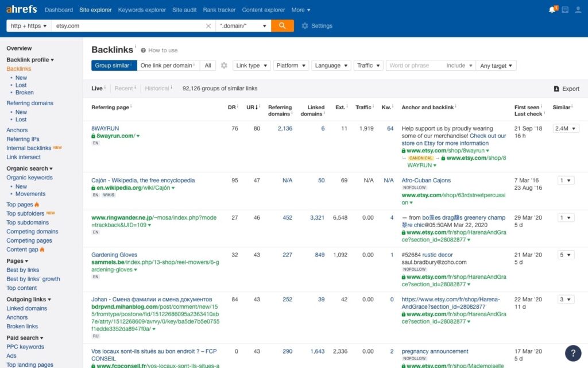The height and width of the screenshot is (368, 588).
Task: Open Competing domains report
Action: [32, 231]
